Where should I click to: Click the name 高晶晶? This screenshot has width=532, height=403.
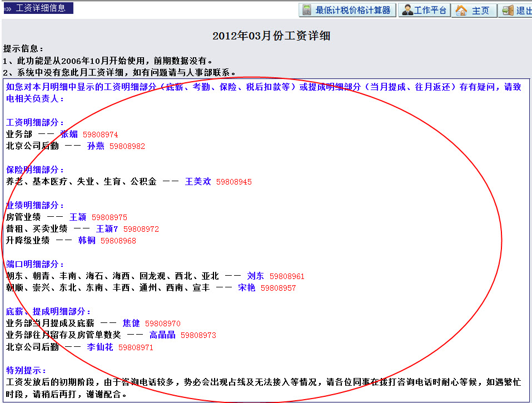162,336
